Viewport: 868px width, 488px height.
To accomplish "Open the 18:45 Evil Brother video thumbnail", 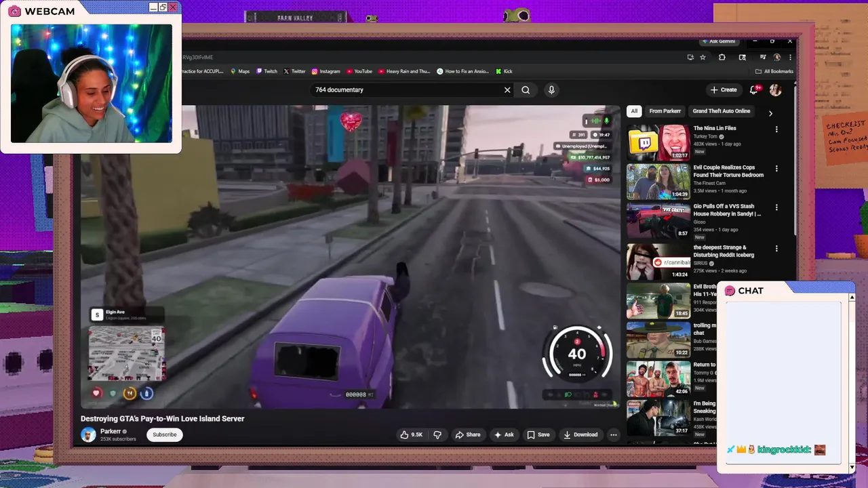I will (658, 300).
